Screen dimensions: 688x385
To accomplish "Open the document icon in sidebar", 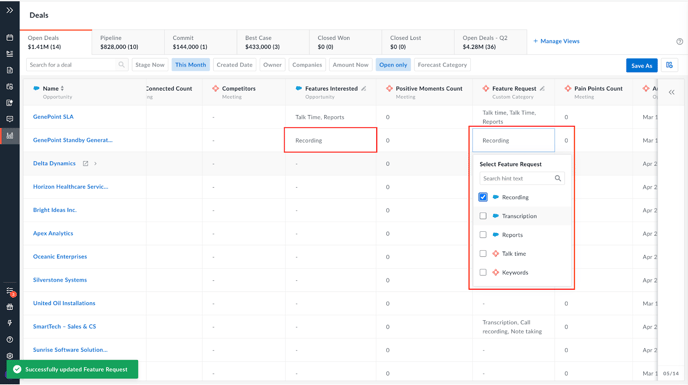I will (10, 70).
